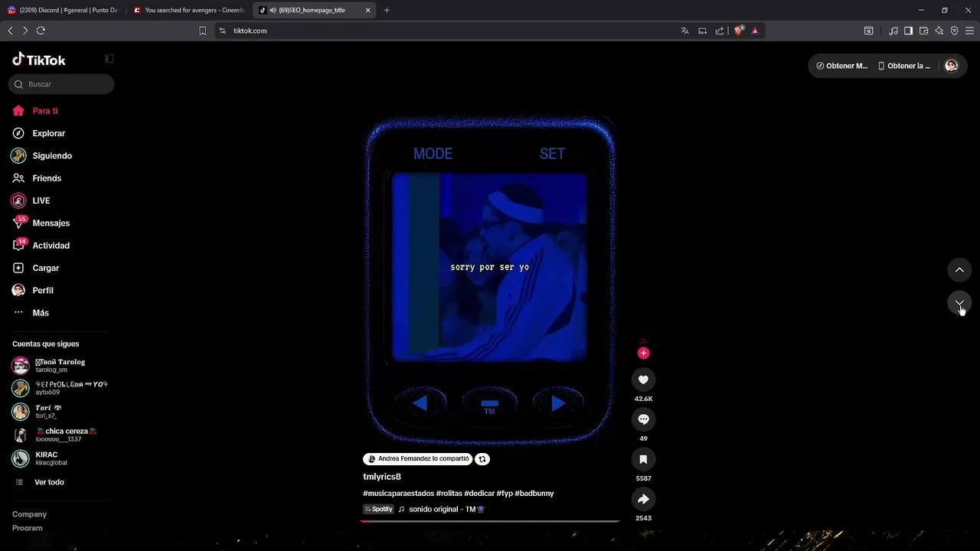Open the new tab plus button
Viewport: 980px width, 551px height.
[x=387, y=10]
